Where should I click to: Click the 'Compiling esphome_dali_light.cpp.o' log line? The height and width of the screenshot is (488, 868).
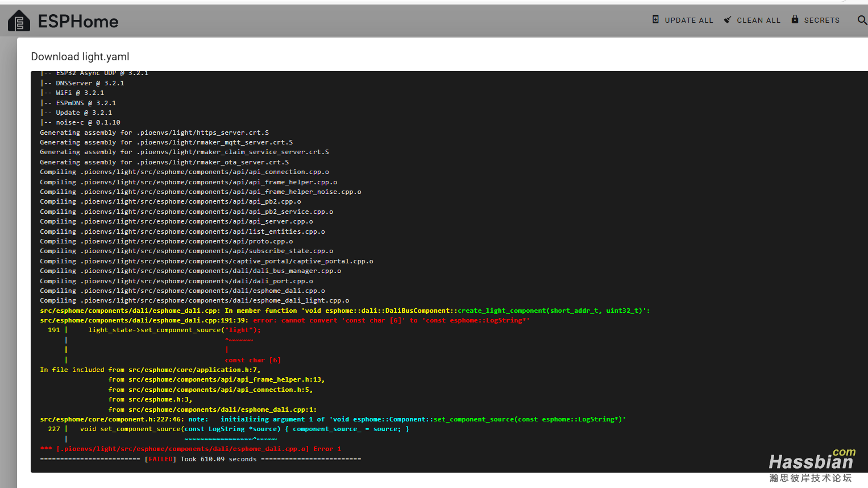click(194, 301)
